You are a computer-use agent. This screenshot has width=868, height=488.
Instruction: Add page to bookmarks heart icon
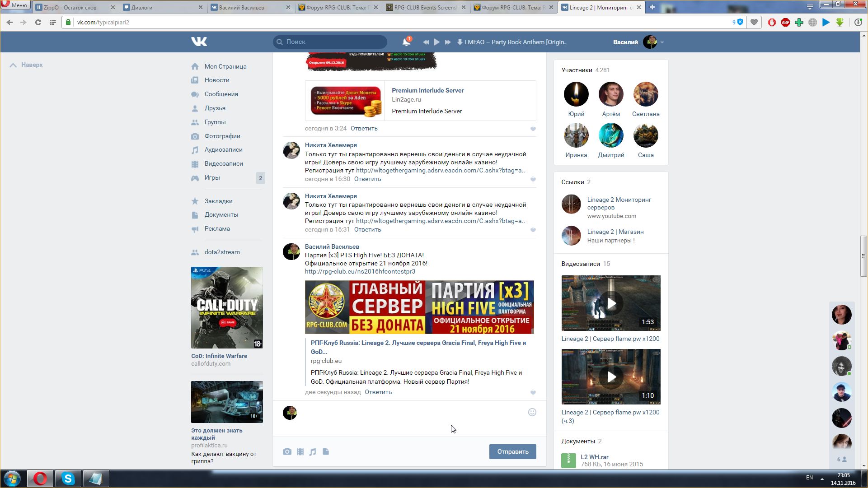[754, 22]
